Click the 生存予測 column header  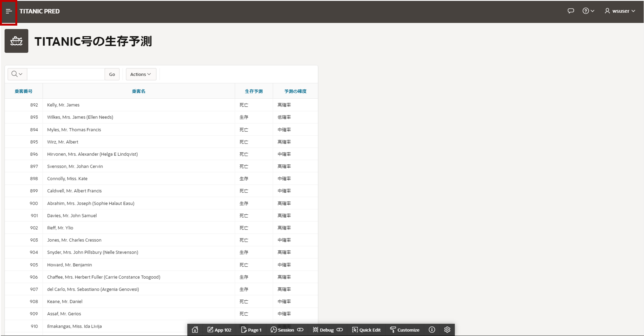pos(254,91)
